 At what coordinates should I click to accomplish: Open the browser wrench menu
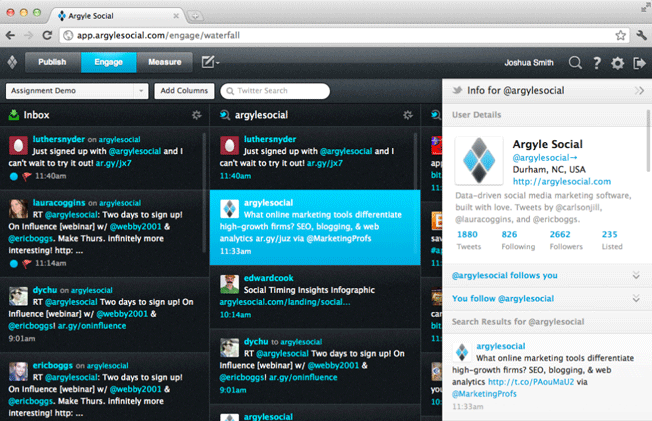coord(642,35)
